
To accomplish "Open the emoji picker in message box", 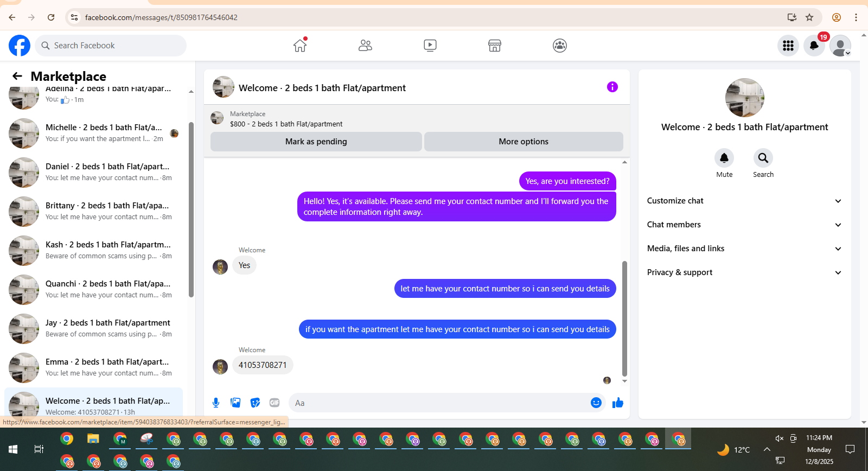I will pos(596,403).
